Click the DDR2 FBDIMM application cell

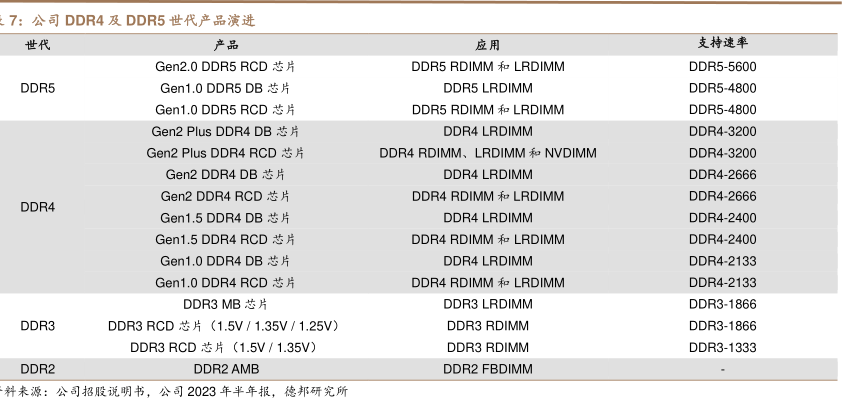(488, 369)
